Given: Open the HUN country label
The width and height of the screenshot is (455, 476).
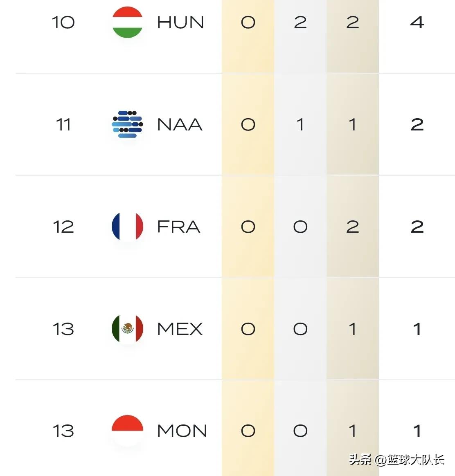Looking at the screenshot, I should pos(180,22).
